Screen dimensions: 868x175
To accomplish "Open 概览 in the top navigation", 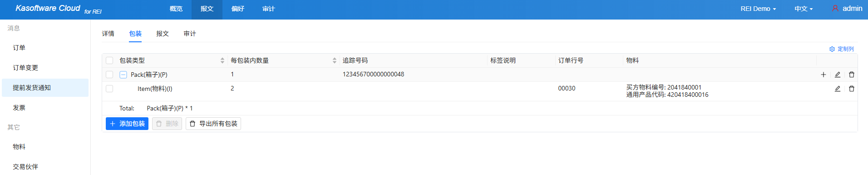I will [176, 9].
